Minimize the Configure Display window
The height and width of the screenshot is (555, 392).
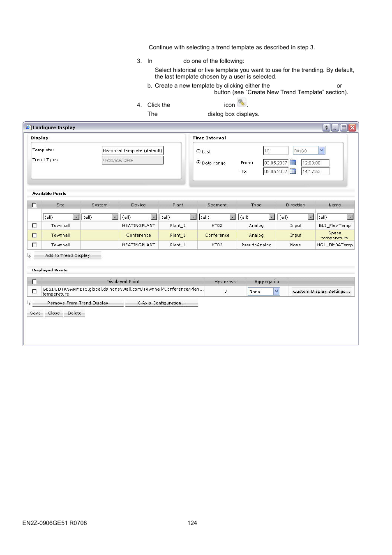tap(335, 127)
